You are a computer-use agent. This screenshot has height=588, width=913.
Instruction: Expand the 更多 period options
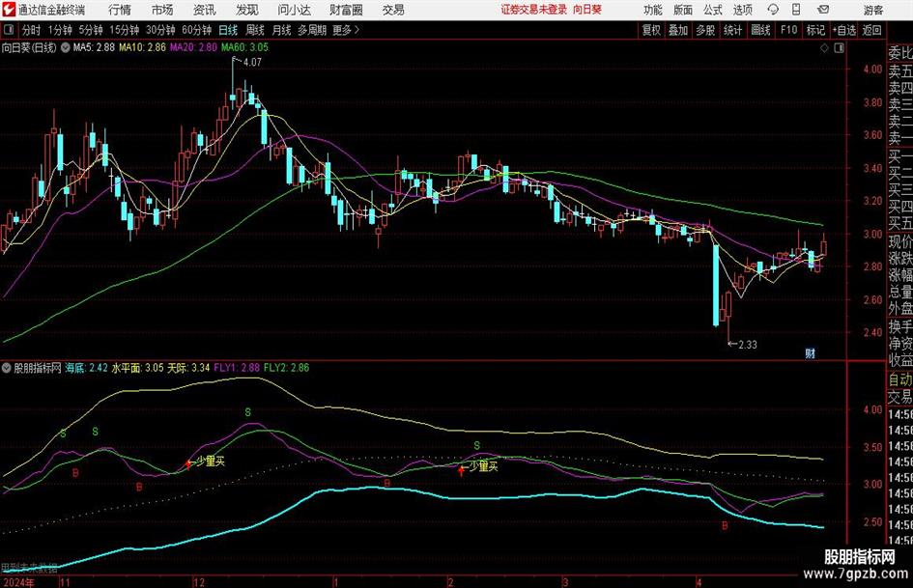(x=346, y=30)
